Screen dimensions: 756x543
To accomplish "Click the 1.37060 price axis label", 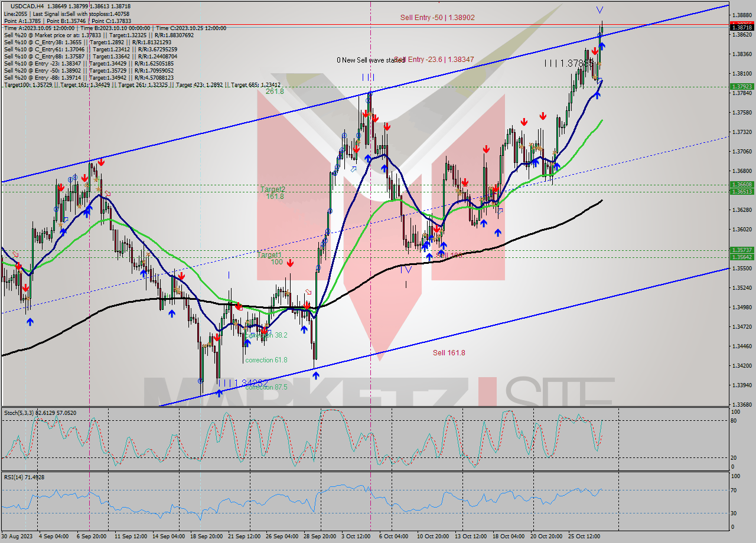I will pos(742,152).
